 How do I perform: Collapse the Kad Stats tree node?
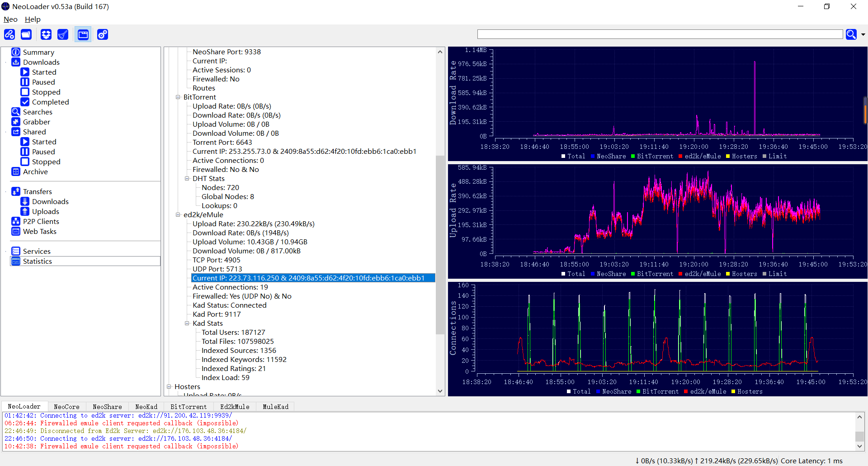point(187,323)
